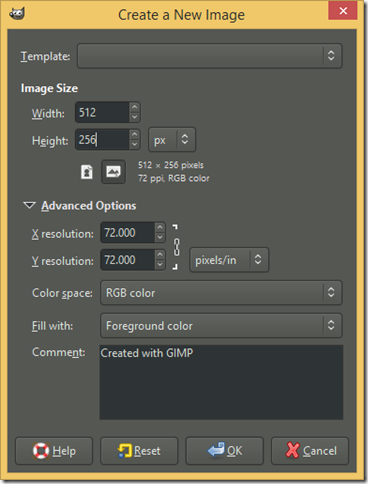Increase Width with up arrow
The image size is (368, 484).
pos(134,107)
